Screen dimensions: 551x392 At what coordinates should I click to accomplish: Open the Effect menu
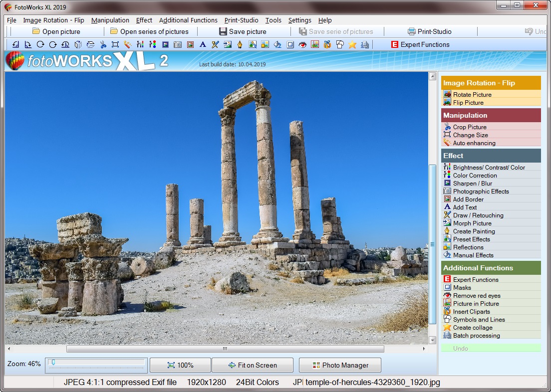tap(144, 20)
